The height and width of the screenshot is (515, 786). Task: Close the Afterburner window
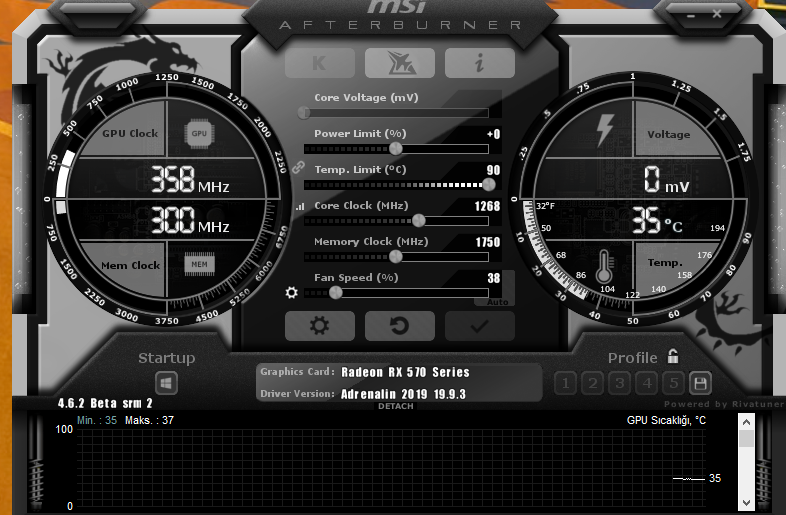coord(717,14)
